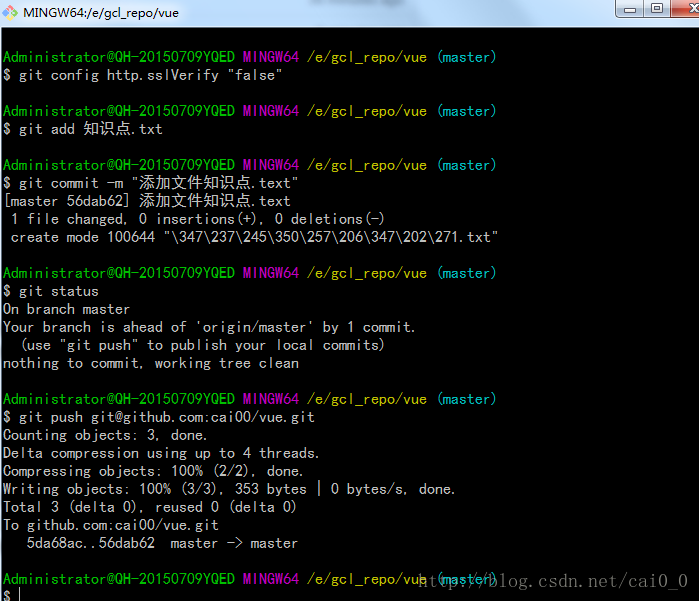Click the Counting objects: 3 line
Viewport: 699px width, 601px height.
[105, 435]
